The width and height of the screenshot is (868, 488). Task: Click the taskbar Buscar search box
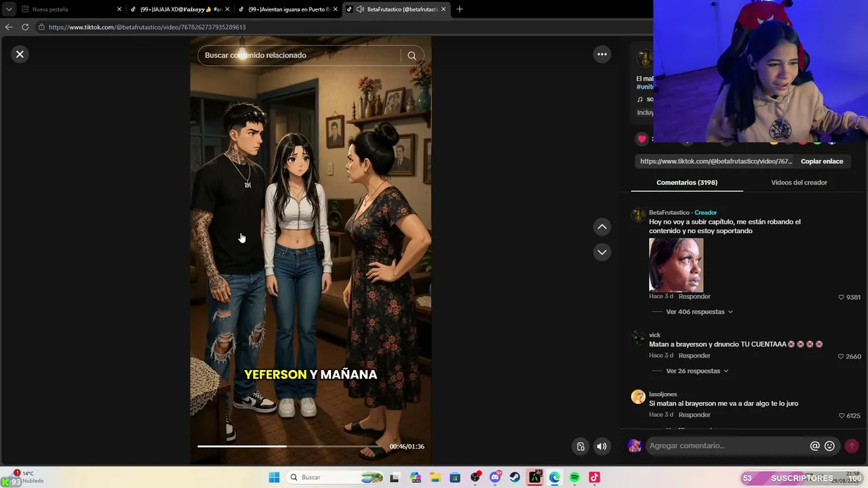(336, 477)
